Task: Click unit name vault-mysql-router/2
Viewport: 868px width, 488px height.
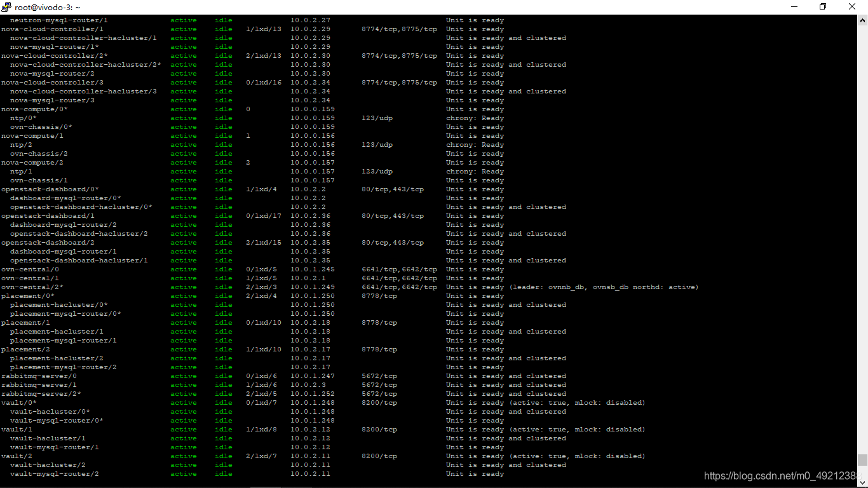Action: click(55, 474)
